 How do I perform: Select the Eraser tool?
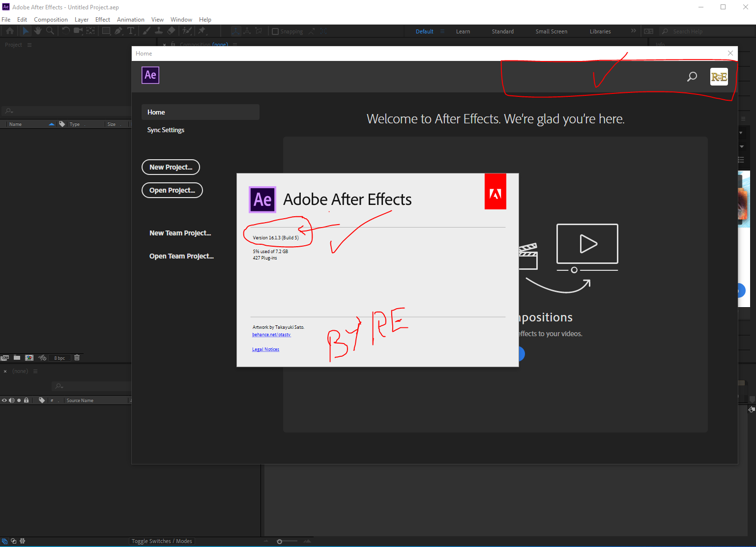point(171,31)
